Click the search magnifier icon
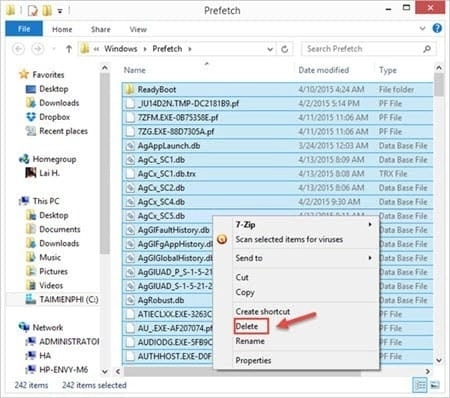Image resolution: width=450 pixels, height=398 pixels. point(427,49)
